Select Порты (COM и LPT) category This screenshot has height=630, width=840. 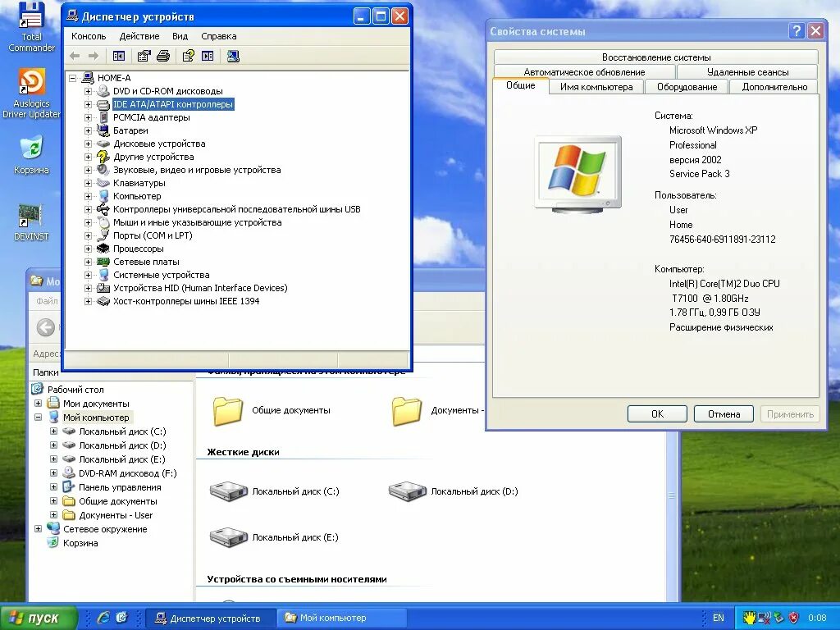(152, 235)
